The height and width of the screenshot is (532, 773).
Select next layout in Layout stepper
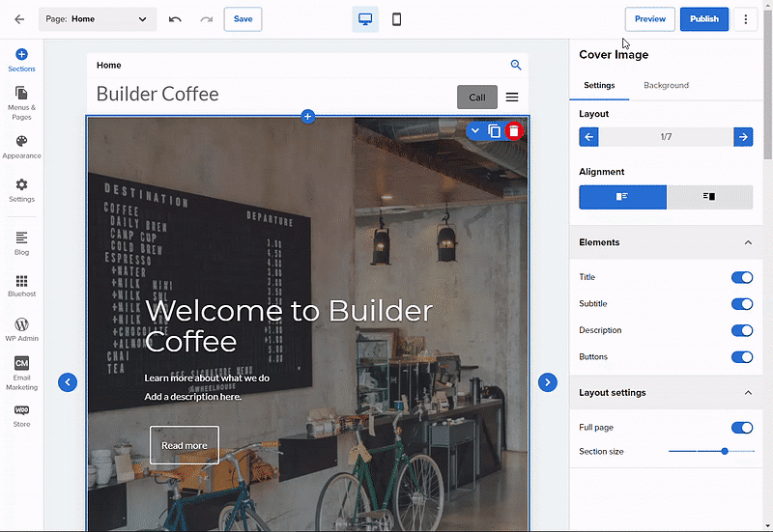[x=743, y=137]
